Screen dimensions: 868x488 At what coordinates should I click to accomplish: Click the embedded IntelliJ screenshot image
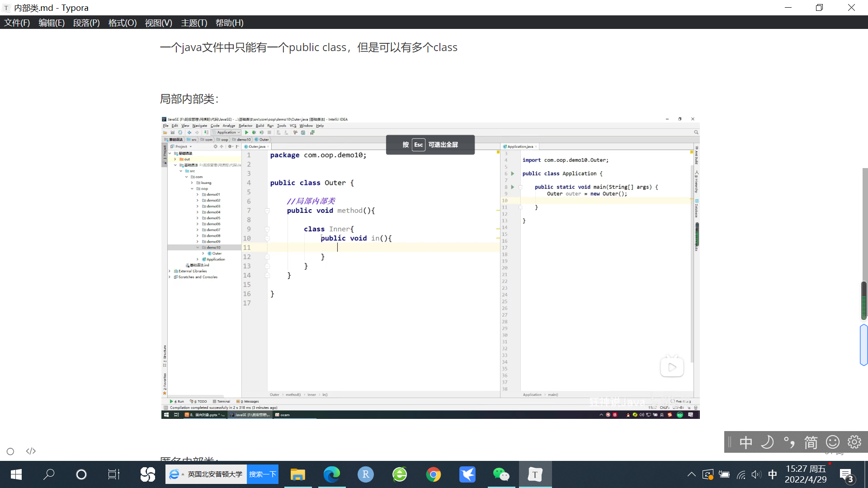coord(430,267)
